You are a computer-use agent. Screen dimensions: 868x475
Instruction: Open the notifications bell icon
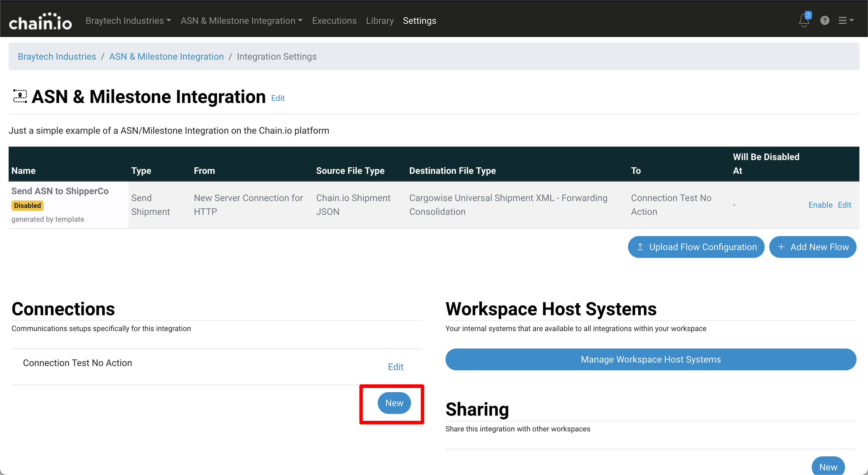coord(804,20)
